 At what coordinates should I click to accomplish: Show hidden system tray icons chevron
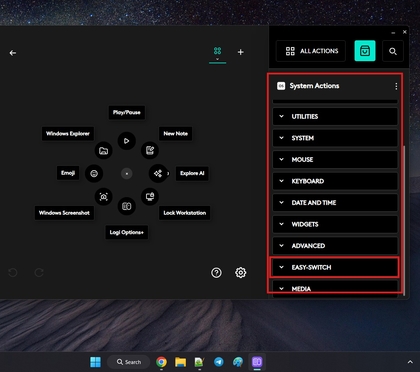(410, 362)
